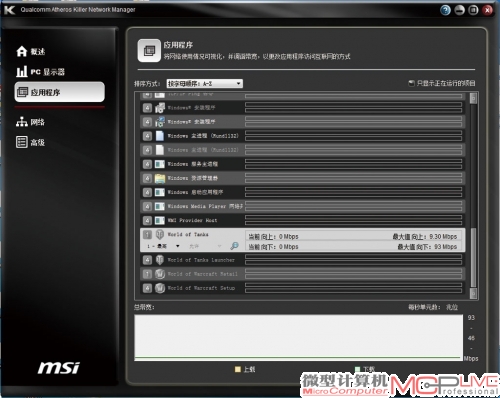
Task: Open the Overview home icon in sidebar
Action: (x=22, y=51)
